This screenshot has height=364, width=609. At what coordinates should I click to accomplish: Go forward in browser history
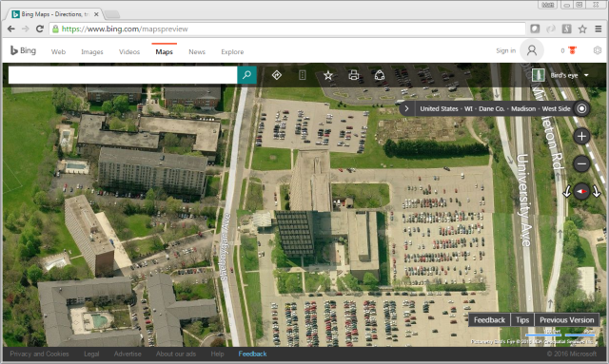click(26, 29)
